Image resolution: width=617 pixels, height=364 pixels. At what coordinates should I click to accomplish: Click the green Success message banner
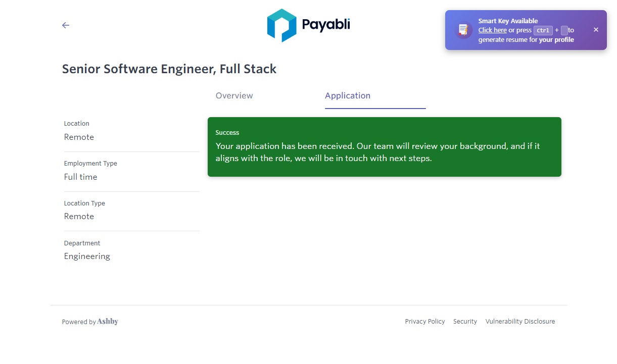click(384, 147)
